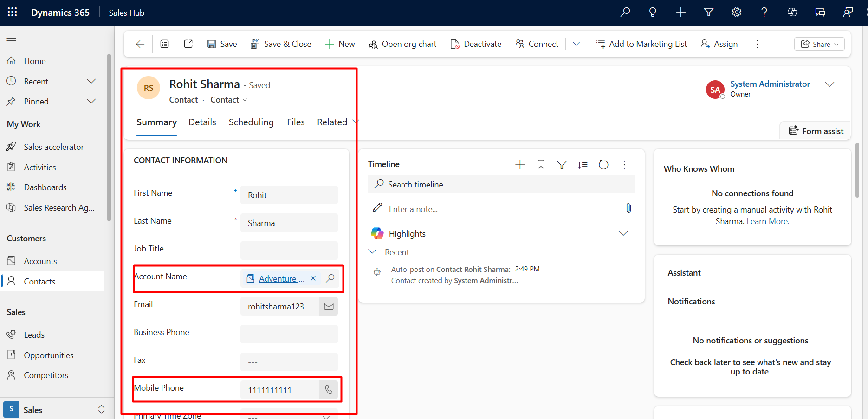The width and height of the screenshot is (868, 419).
Task: Click the Save & Close button
Action: [x=281, y=44]
